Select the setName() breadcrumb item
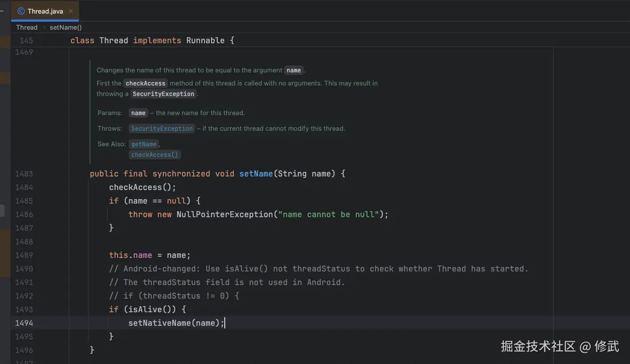 [65, 28]
